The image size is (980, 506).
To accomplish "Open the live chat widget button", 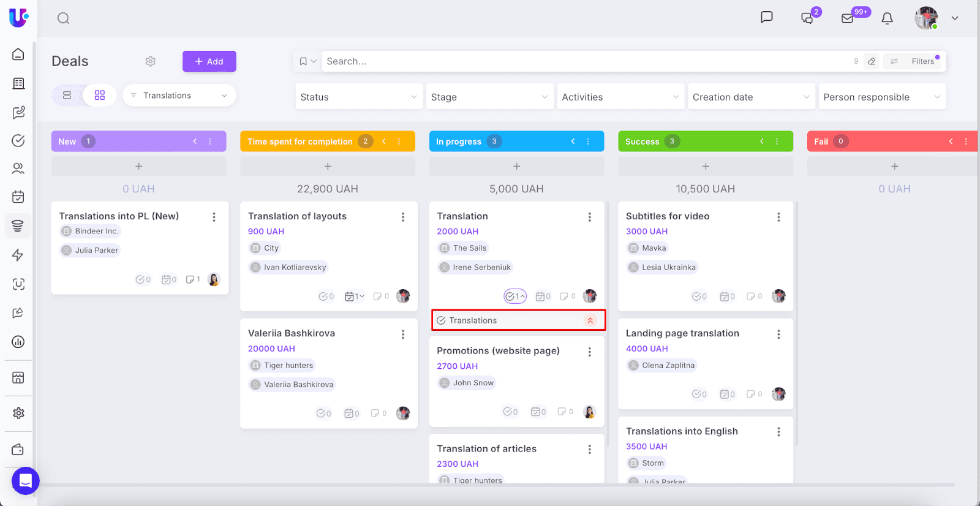I will coord(25,481).
